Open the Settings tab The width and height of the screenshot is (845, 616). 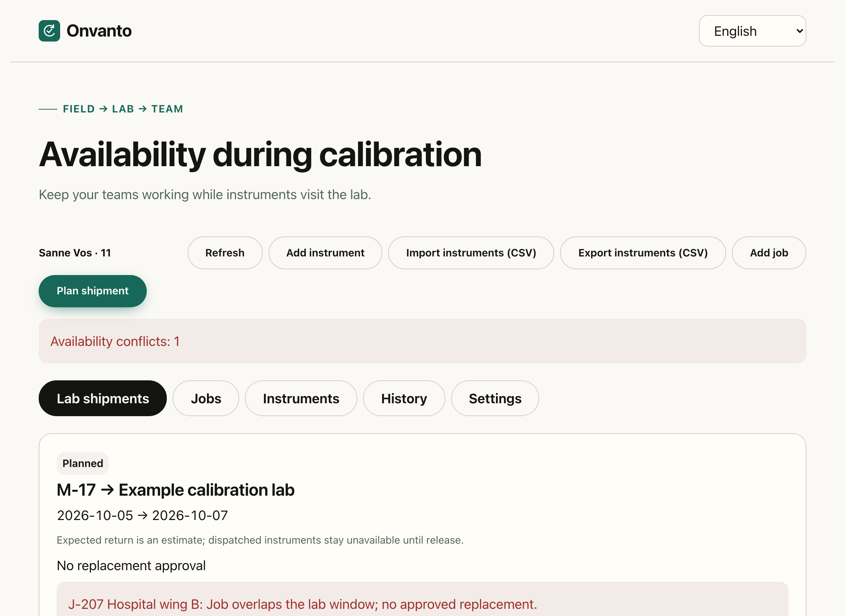tap(495, 398)
